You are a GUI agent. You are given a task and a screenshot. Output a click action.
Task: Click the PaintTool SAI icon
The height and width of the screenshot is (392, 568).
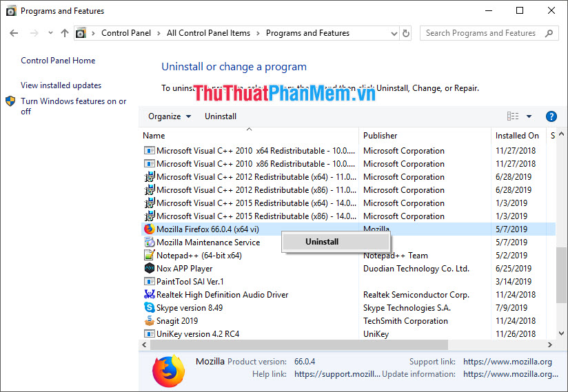point(150,281)
